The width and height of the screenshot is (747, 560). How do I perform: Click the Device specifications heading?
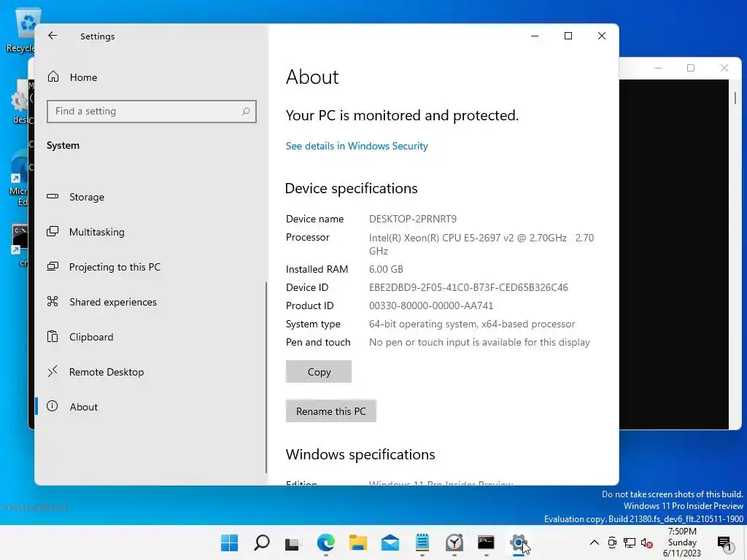(x=351, y=189)
